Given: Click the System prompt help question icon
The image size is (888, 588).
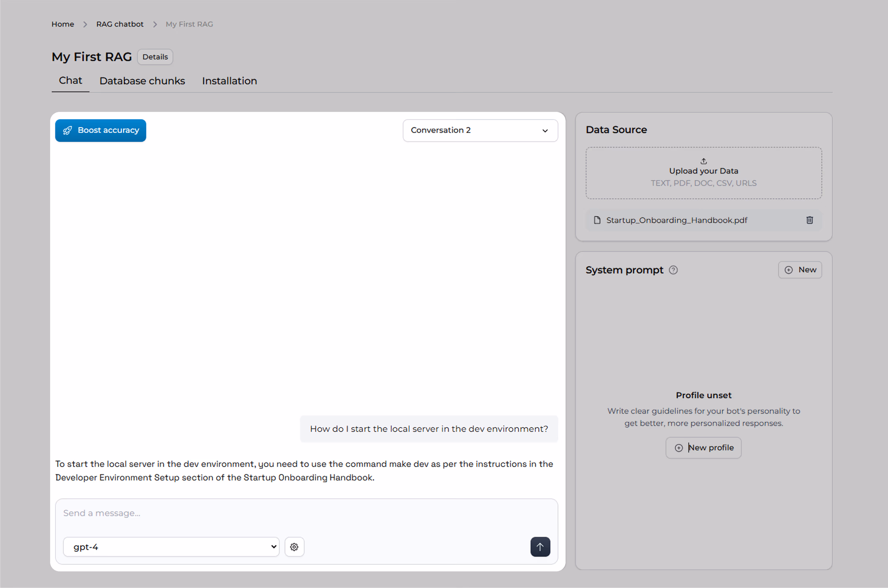Looking at the screenshot, I should pos(673,270).
